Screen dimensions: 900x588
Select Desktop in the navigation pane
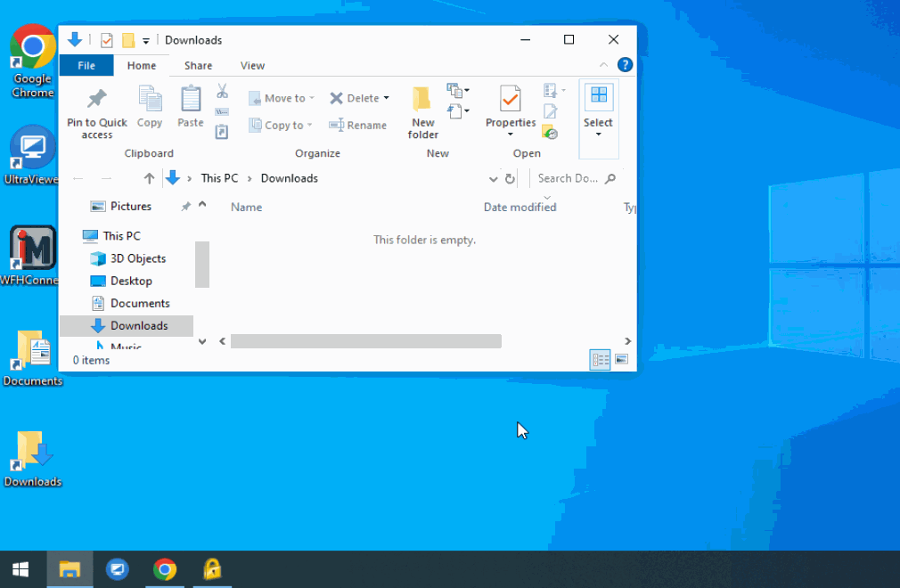tap(131, 281)
